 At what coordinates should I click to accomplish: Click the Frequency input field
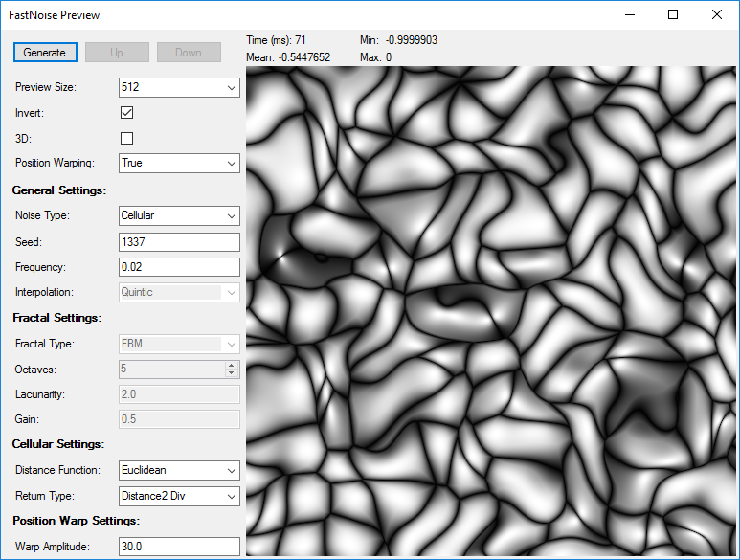click(x=179, y=267)
